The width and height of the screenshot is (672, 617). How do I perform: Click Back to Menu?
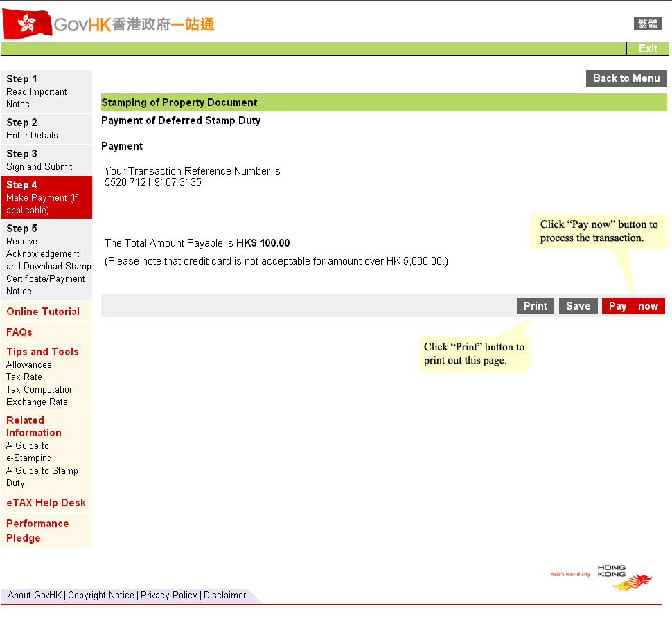(x=626, y=78)
